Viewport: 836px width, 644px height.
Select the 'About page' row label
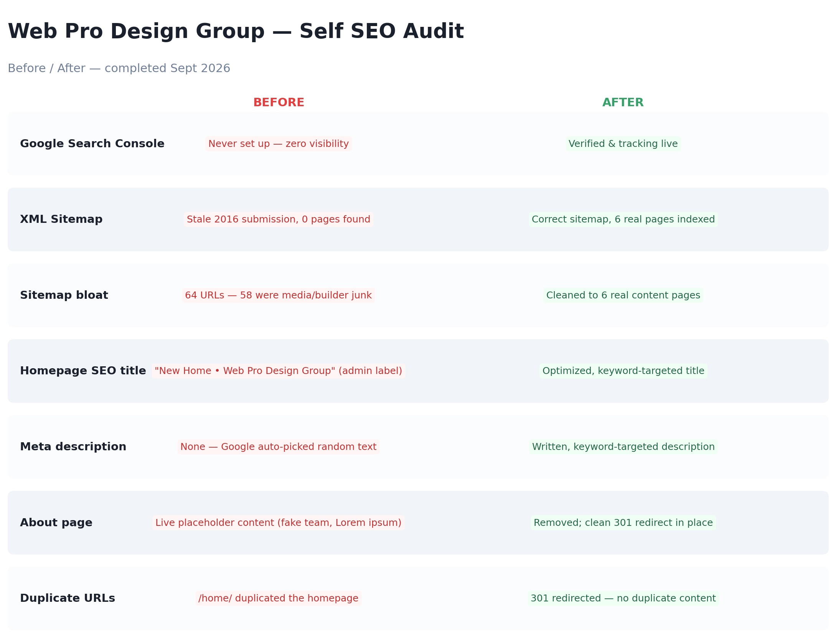pos(56,523)
